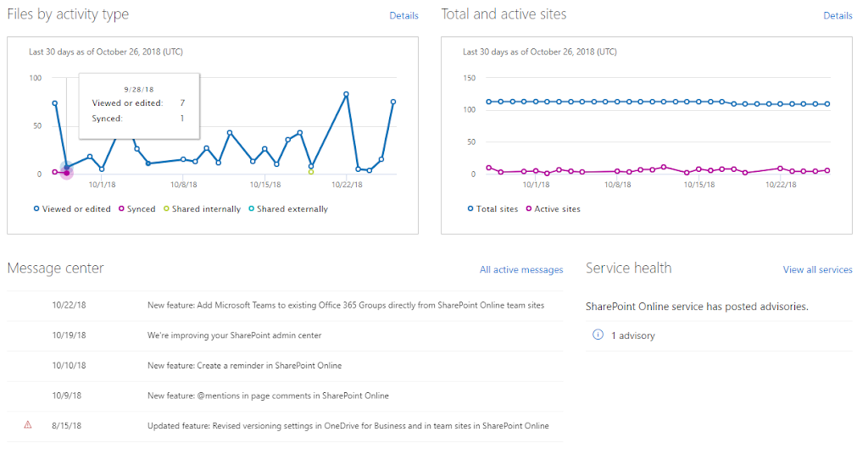Click the 10/22/18 axis label in the sites chart

[x=781, y=185]
